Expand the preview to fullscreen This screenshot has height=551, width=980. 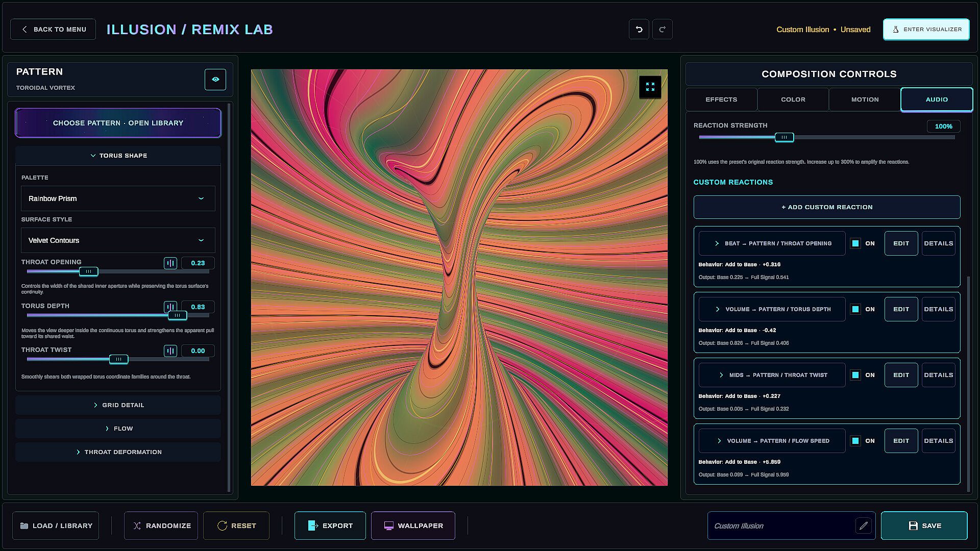(x=650, y=87)
